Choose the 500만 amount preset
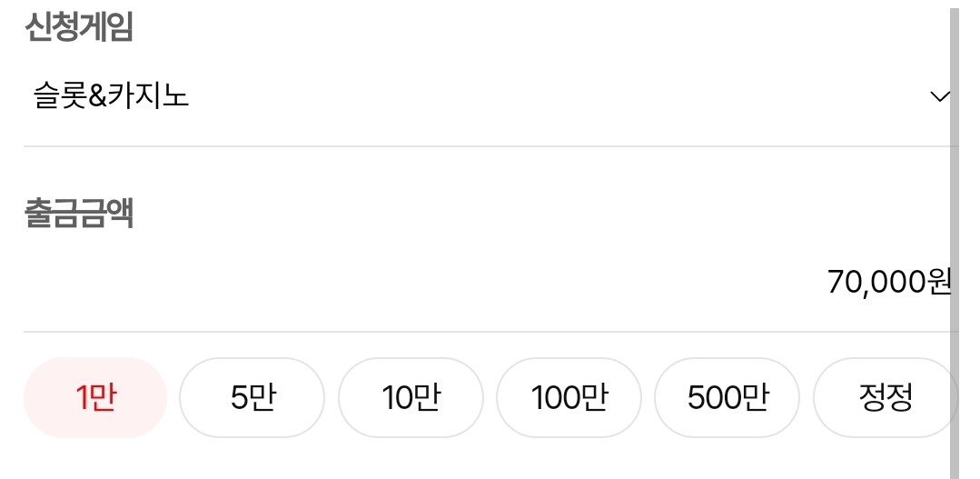Screen dimensions: 980x479 [x=727, y=398]
